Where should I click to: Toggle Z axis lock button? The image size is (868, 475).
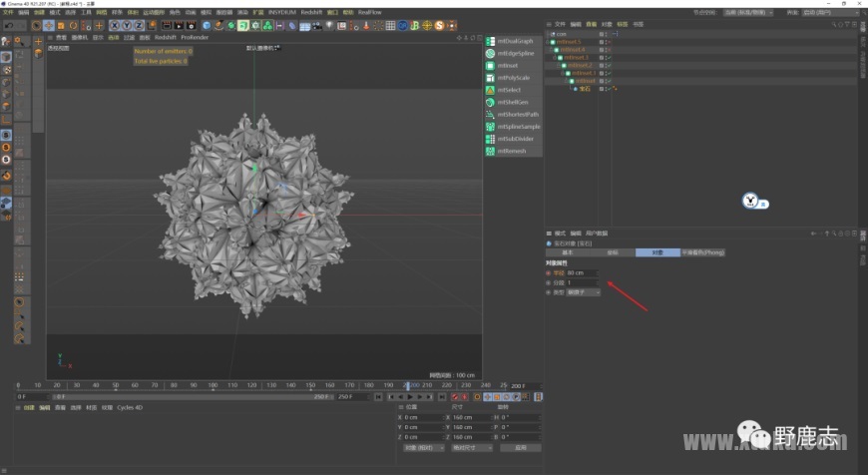pos(139,26)
